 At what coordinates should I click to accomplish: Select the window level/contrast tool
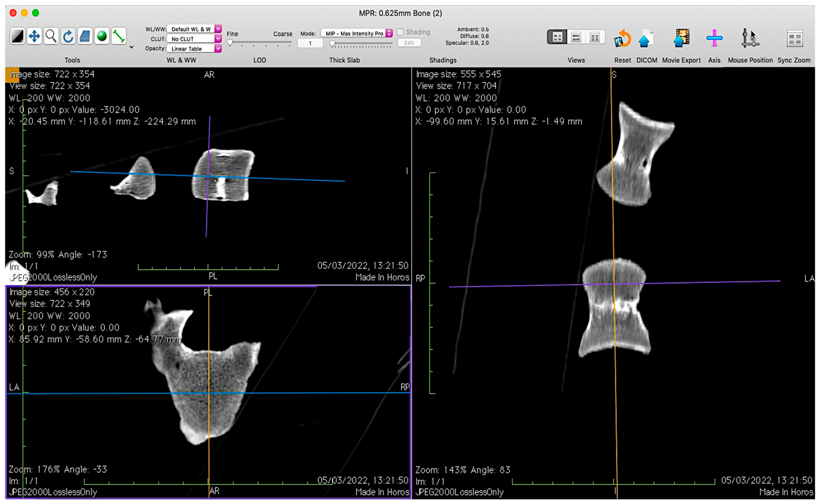point(17,36)
